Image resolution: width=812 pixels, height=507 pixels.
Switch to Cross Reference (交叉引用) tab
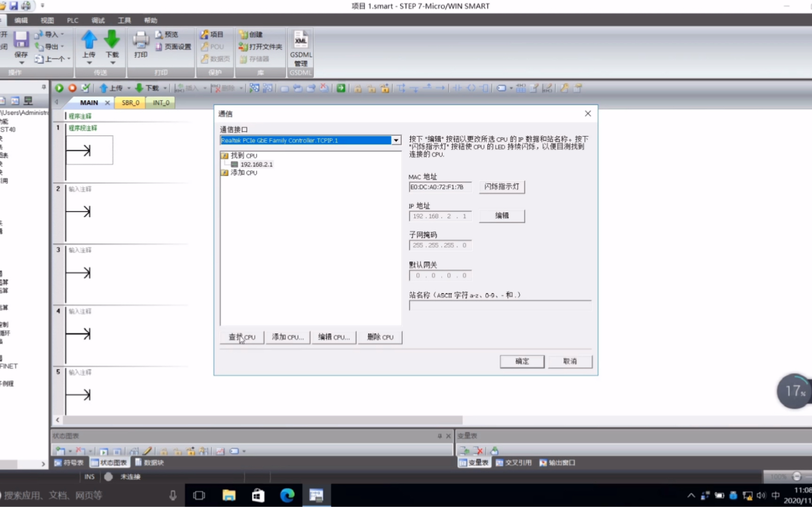(x=513, y=463)
